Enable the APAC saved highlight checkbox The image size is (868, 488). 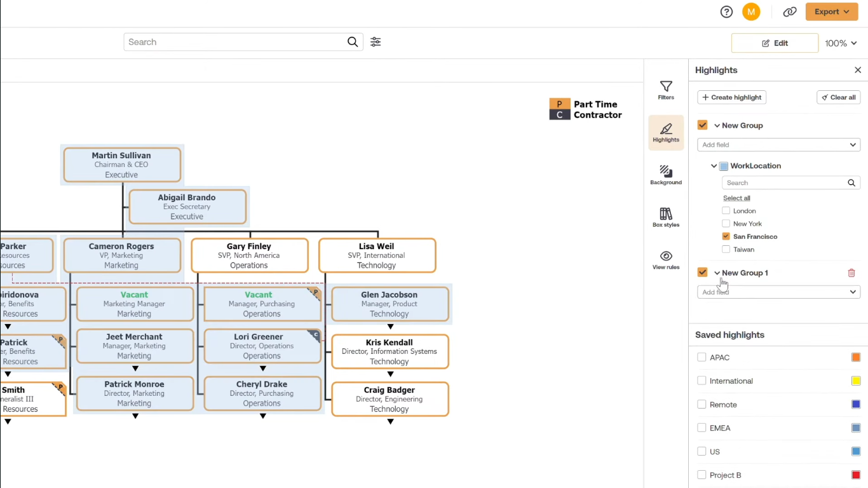(x=702, y=358)
